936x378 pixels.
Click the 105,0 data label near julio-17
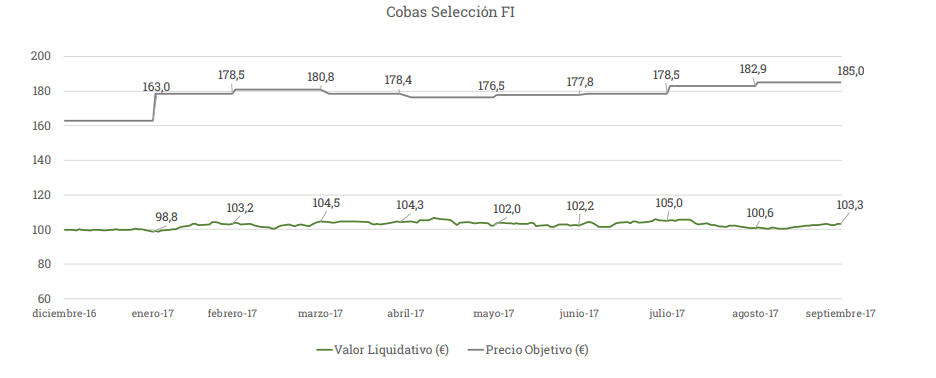(x=669, y=202)
